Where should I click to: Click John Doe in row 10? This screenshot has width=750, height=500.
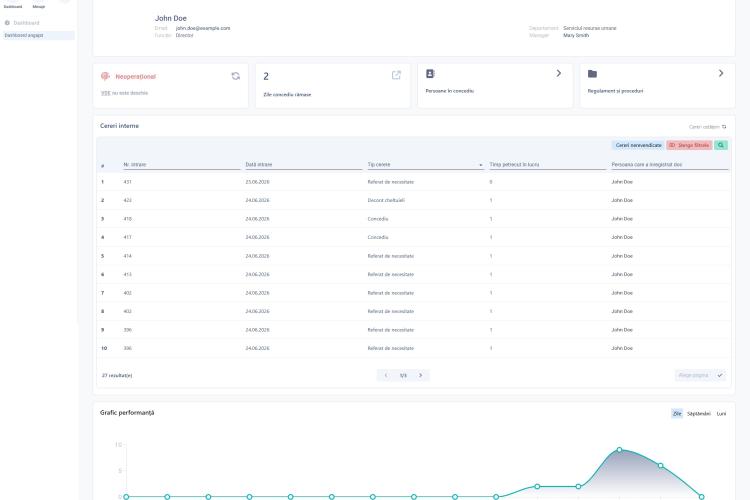click(x=622, y=348)
